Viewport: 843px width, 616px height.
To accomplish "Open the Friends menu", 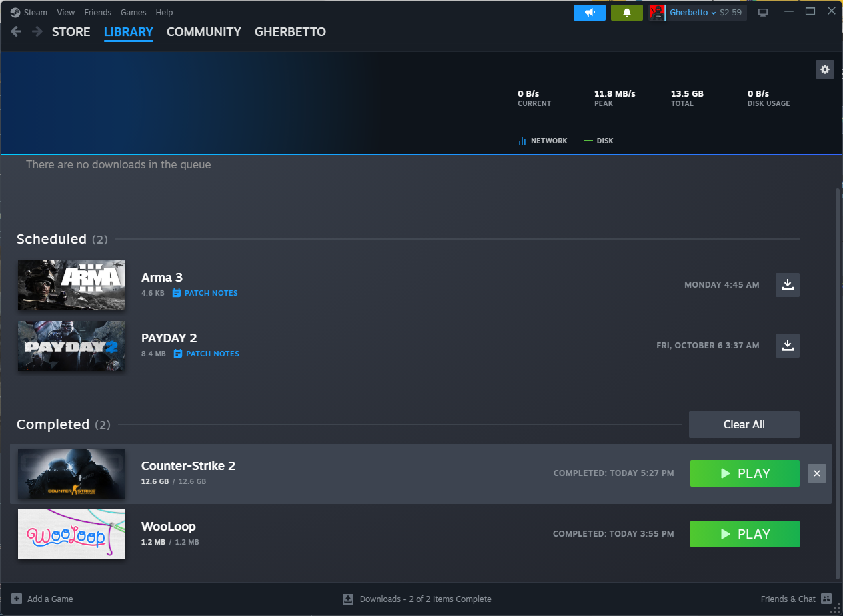I will coord(98,13).
